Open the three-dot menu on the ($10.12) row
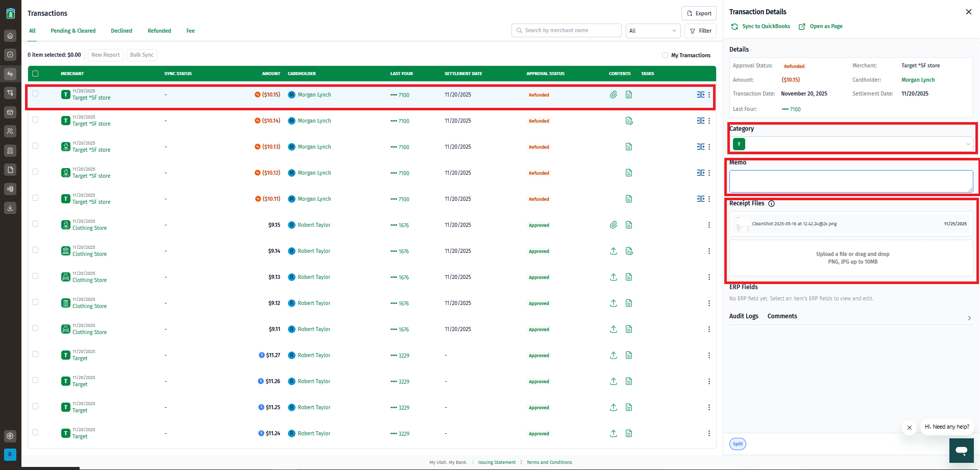Viewport: 980px width, 470px height. pyautogui.click(x=709, y=173)
